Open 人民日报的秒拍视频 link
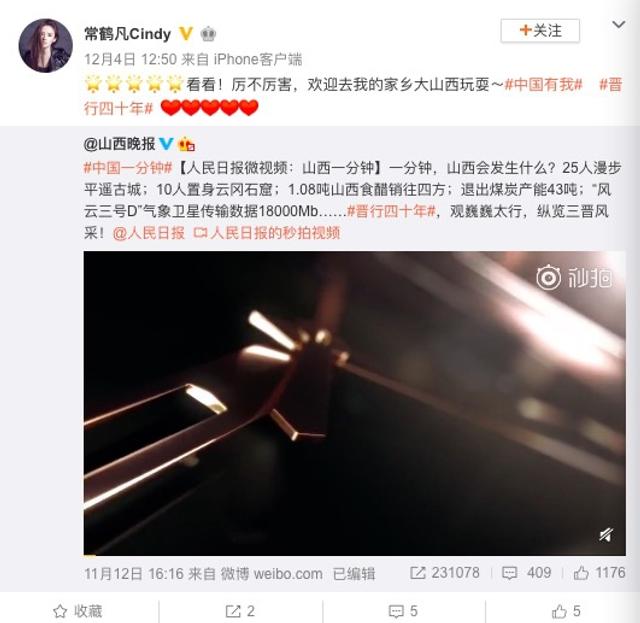Viewport: 640px width, 623px height. pyautogui.click(x=267, y=233)
